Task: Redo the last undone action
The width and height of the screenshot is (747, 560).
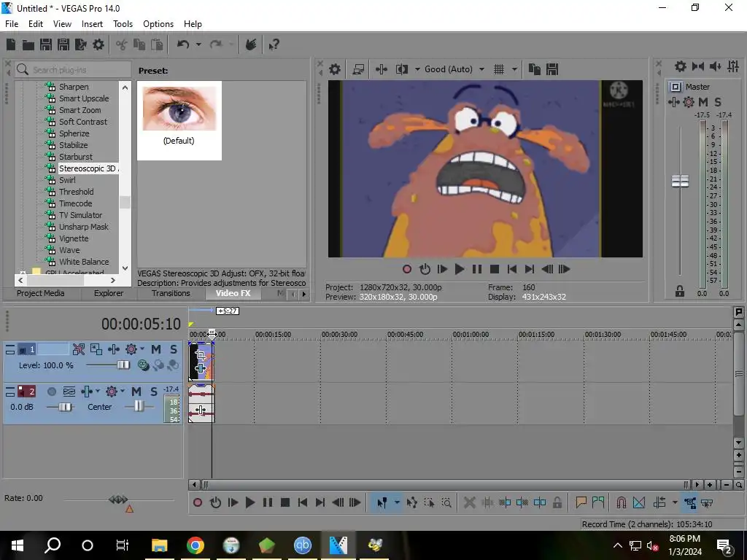Action: point(216,44)
